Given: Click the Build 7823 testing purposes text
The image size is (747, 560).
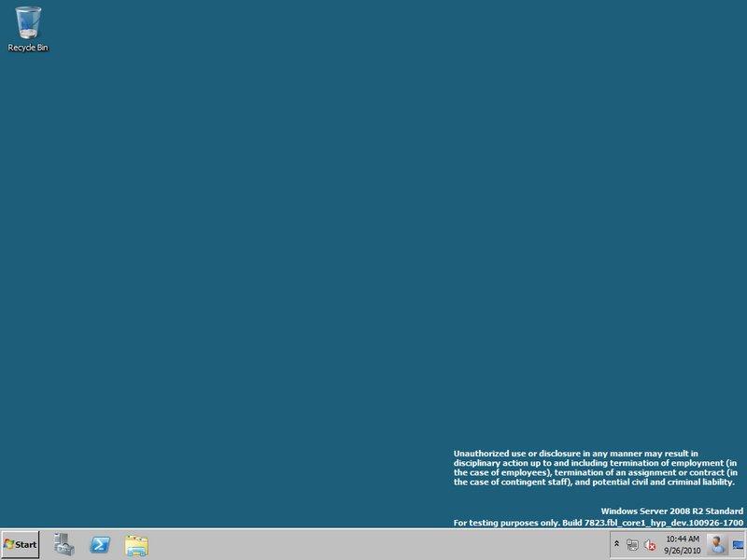Looking at the screenshot, I should [599, 523].
